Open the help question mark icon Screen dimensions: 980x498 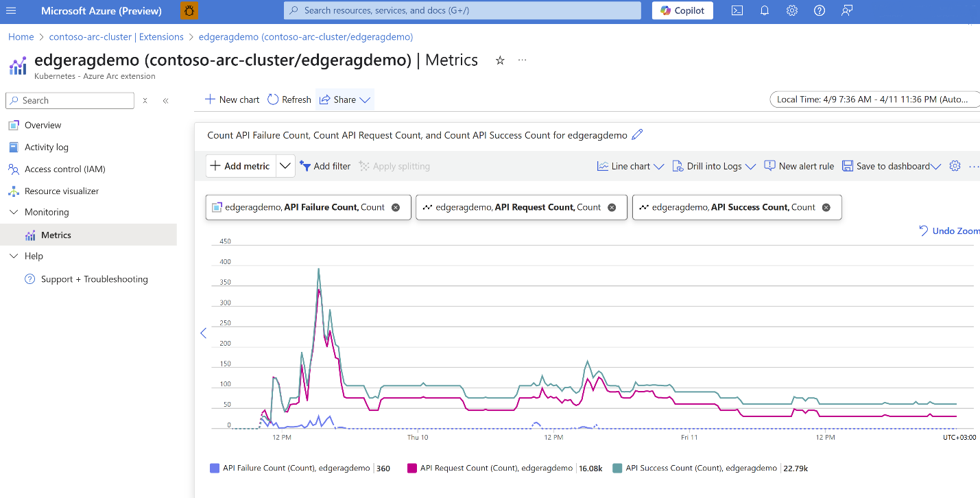[x=820, y=10]
